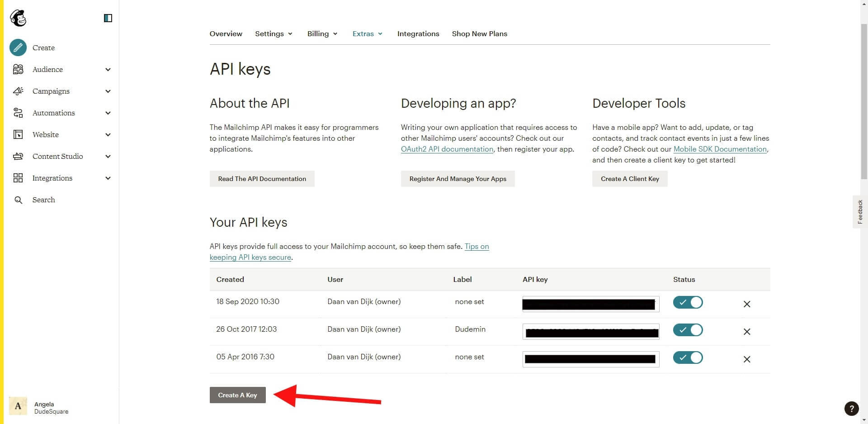Click the Search magnifier icon
This screenshot has width=868, height=424.
click(18, 200)
